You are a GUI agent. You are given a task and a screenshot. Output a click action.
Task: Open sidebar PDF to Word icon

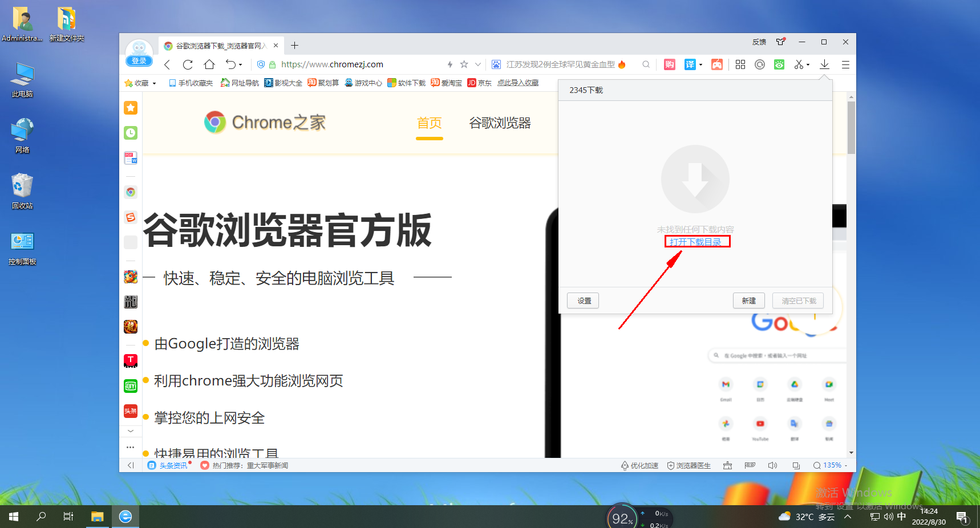coord(131,158)
